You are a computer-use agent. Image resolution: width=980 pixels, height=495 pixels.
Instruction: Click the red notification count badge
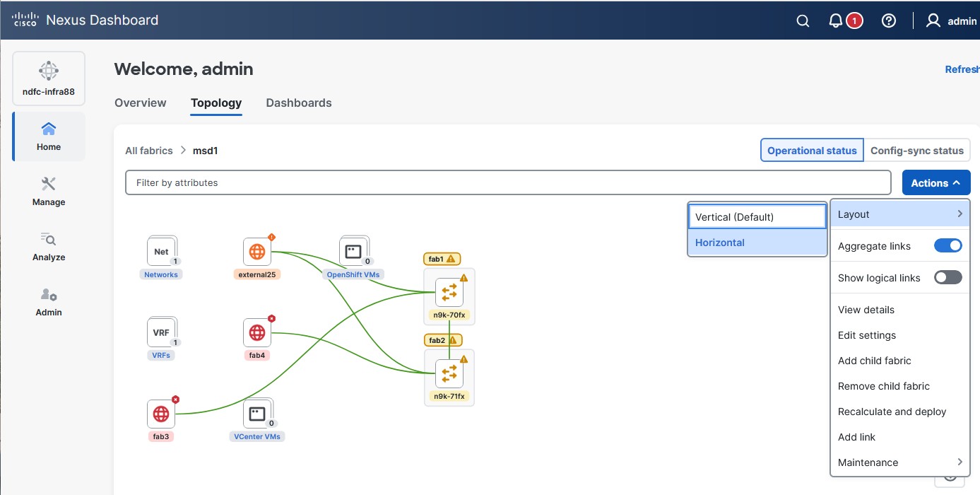point(854,21)
